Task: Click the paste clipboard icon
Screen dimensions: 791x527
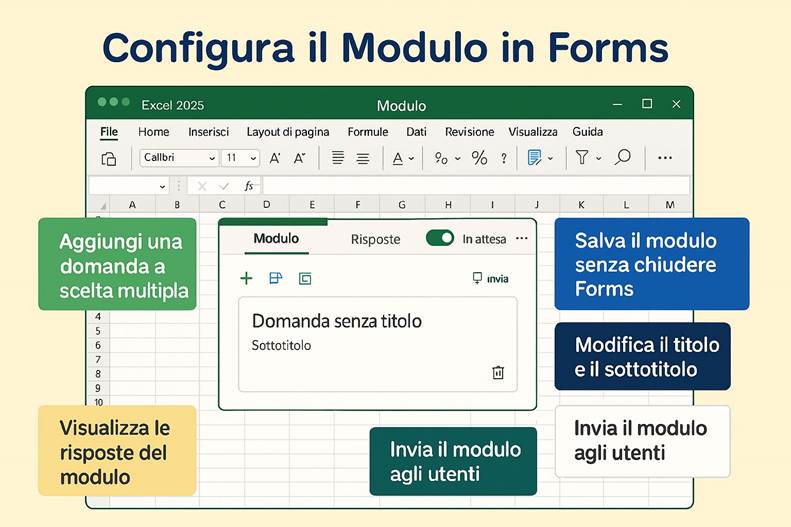Action: coord(109,159)
